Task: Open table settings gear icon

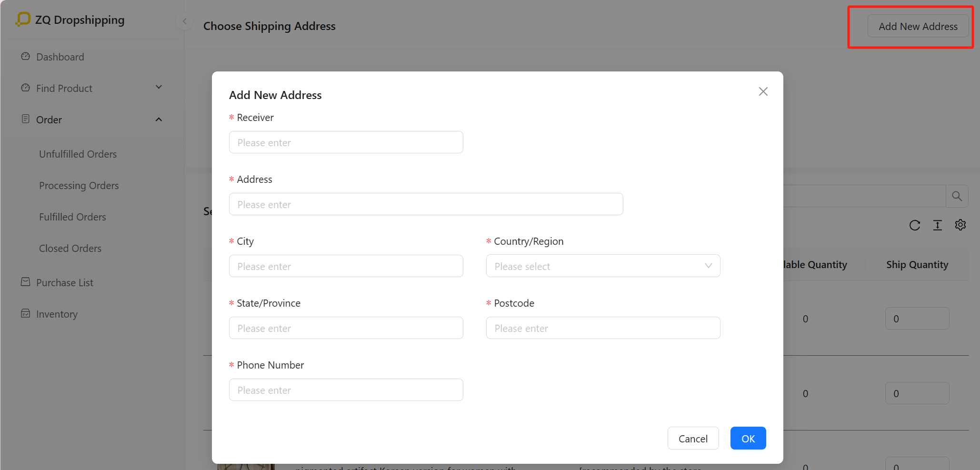Action: click(x=960, y=225)
